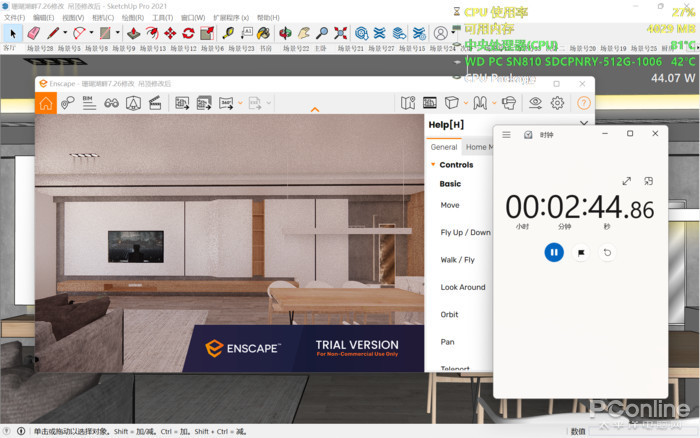Select the Rotate tool
Screen dimensions: 700x438
coord(188,33)
